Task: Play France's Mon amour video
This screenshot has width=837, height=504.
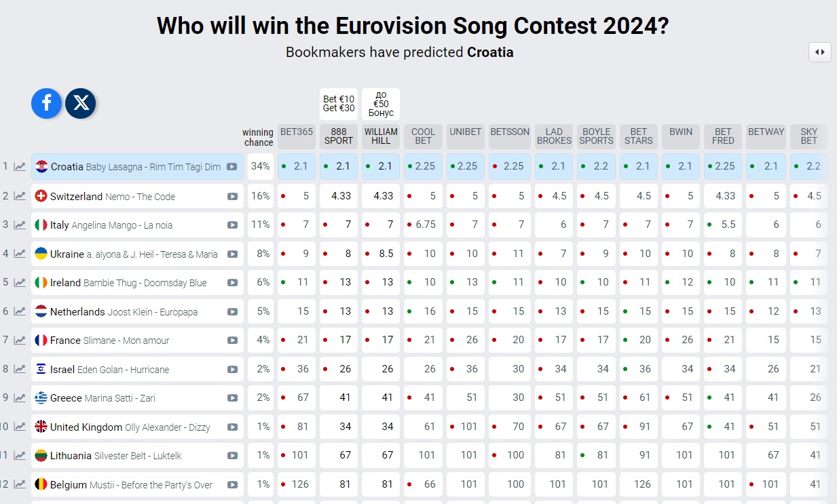Action: point(234,340)
